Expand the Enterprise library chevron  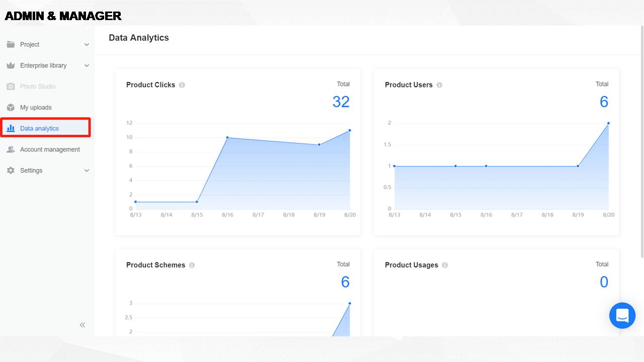[87, 66]
